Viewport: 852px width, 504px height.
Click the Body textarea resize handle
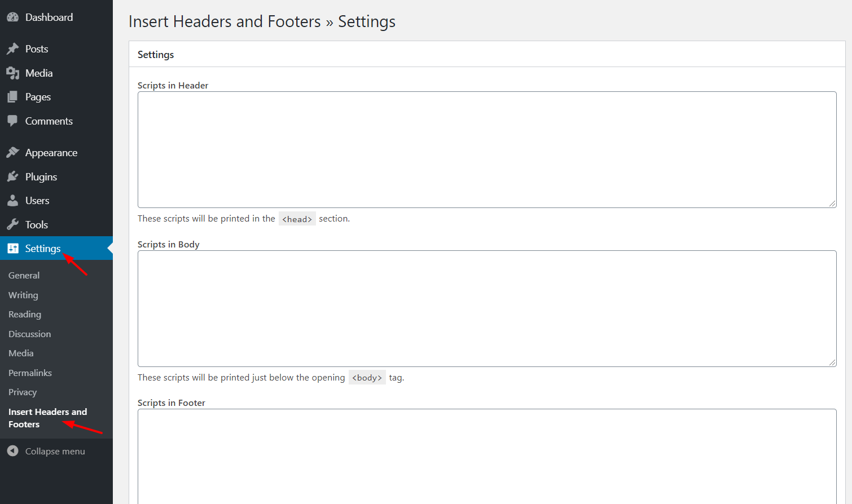pos(832,362)
